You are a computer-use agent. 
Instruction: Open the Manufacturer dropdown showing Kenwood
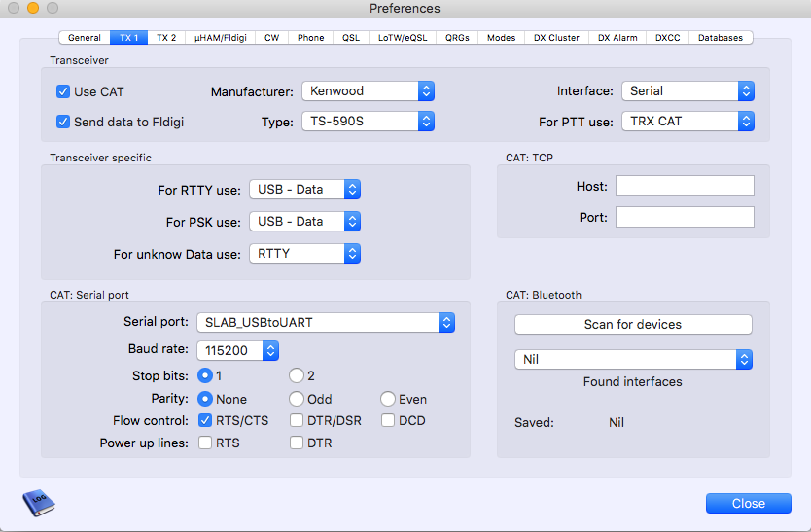click(x=369, y=91)
